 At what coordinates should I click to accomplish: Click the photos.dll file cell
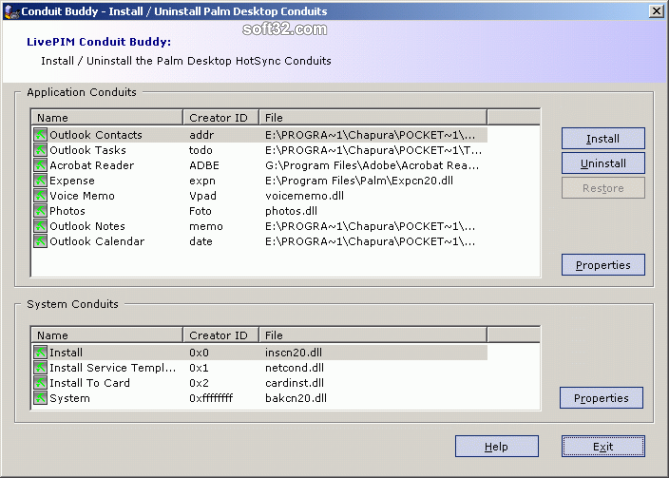[x=291, y=211]
